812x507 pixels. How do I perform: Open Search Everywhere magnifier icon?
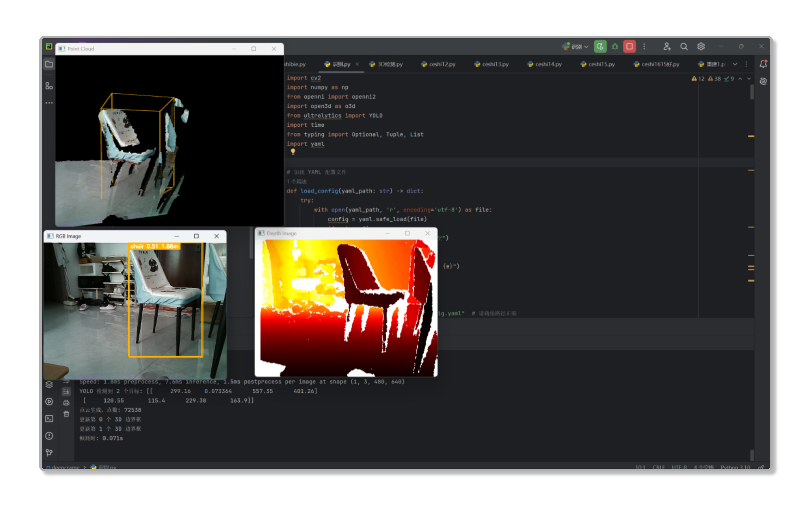point(684,46)
